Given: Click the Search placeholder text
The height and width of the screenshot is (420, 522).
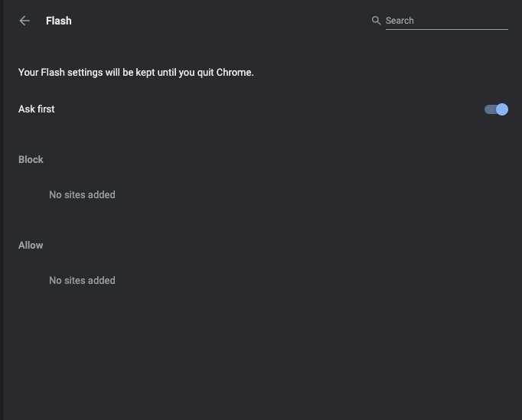Looking at the screenshot, I should 400,21.
